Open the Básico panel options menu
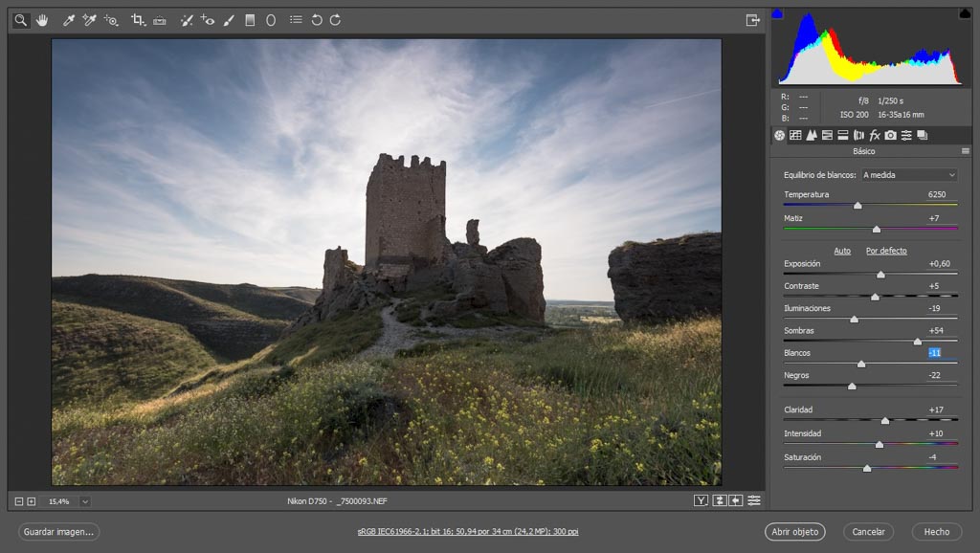The image size is (980, 553). tap(966, 151)
